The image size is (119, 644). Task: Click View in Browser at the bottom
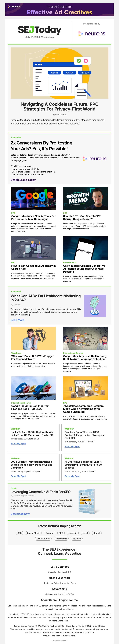tap(59, 640)
